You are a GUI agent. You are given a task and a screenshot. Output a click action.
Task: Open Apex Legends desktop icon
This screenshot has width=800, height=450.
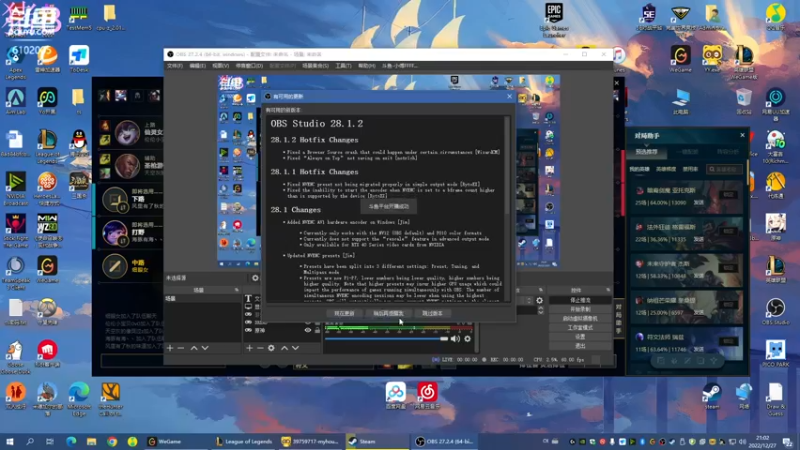tap(15, 62)
